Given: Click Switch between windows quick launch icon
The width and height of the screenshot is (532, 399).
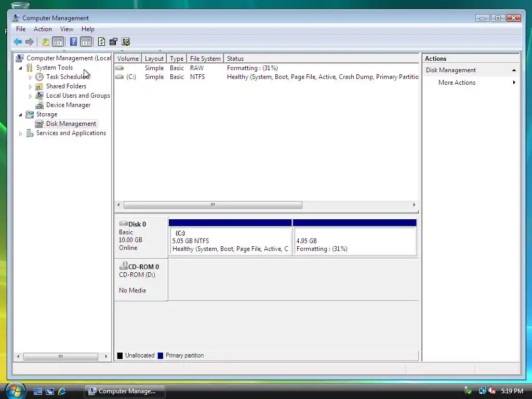Looking at the screenshot, I should pyautogui.click(x=50, y=391).
